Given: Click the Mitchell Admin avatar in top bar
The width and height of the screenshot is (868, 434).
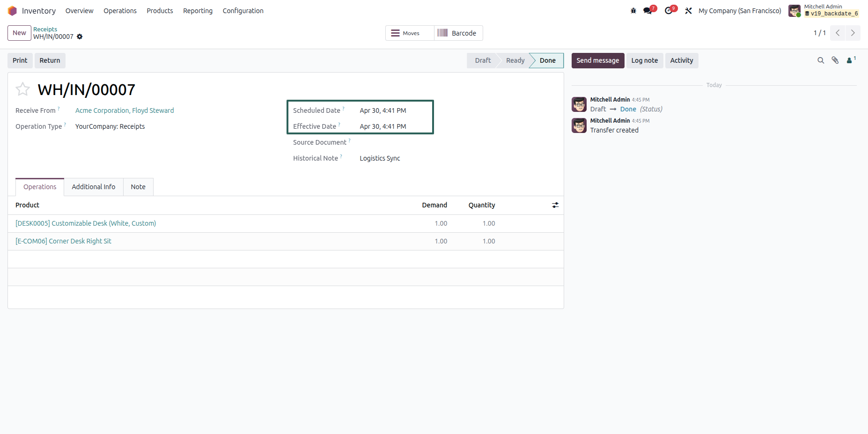Looking at the screenshot, I should coord(794,11).
